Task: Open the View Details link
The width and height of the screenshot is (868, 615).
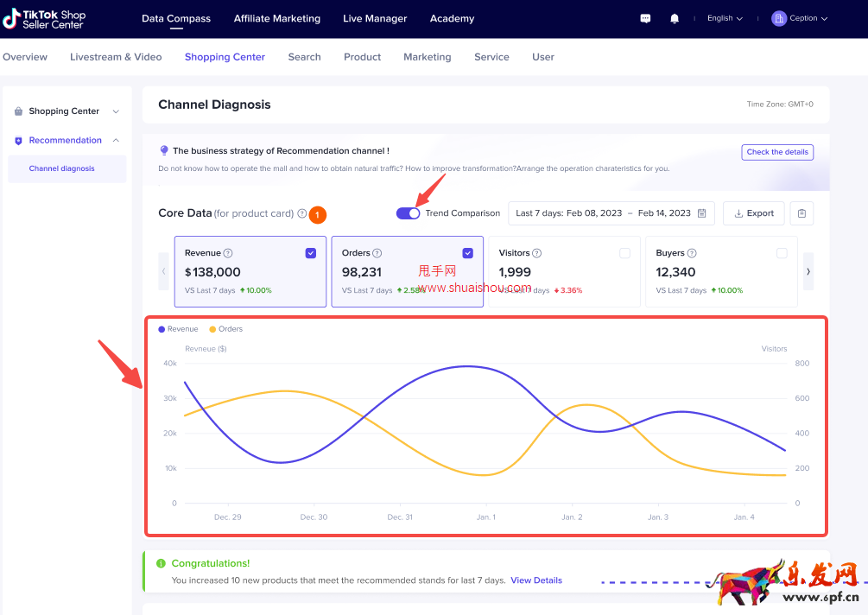Action: (535, 580)
